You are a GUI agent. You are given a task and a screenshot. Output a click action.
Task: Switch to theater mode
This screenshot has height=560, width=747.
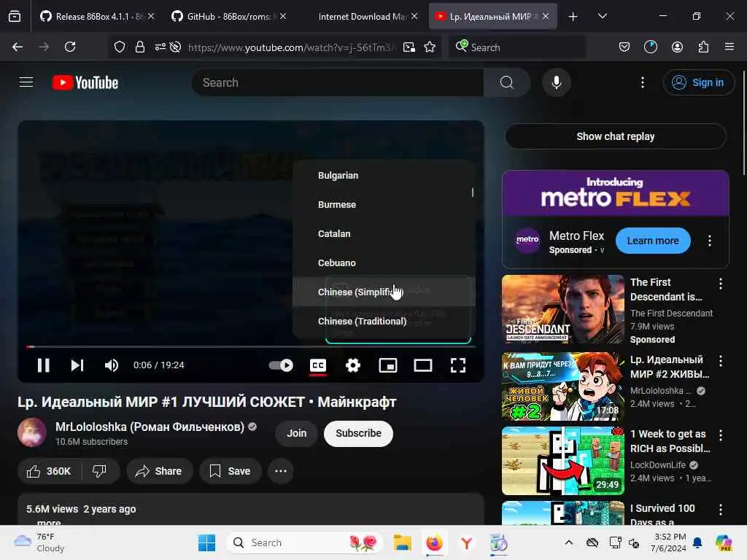click(423, 365)
